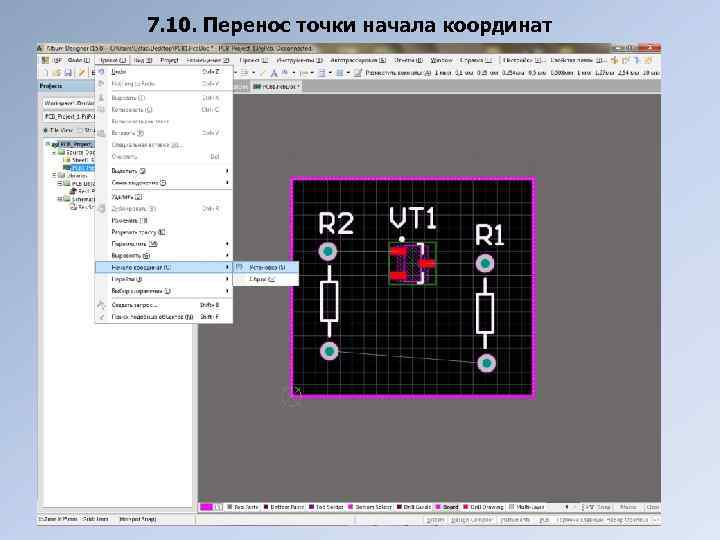Open the Window menu

coord(441,60)
